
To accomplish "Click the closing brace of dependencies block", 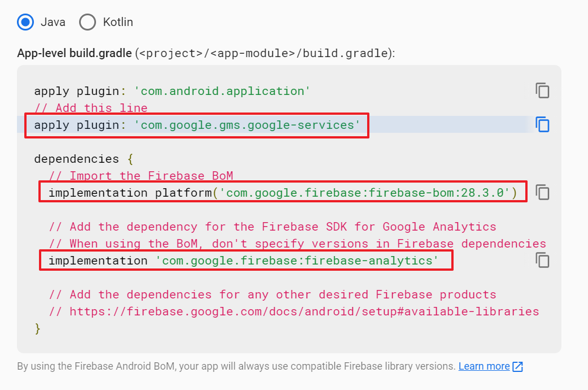I will click(37, 328).
